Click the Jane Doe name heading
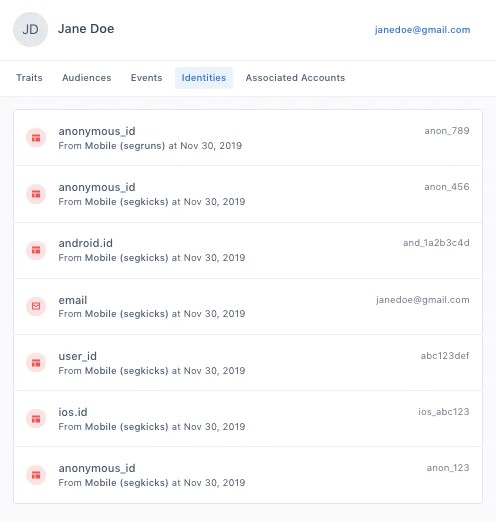 coord(86,29)
